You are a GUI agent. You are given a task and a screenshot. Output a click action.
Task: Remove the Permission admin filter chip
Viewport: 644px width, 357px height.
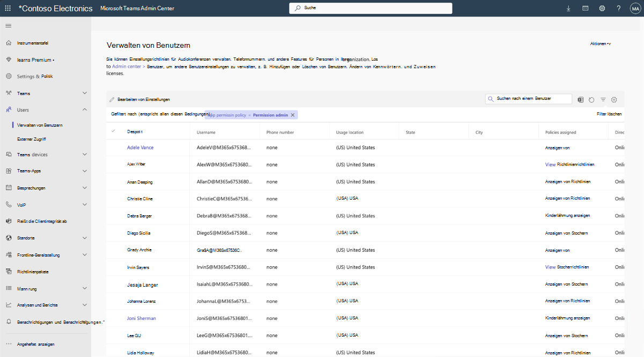[x=292, y=115]
